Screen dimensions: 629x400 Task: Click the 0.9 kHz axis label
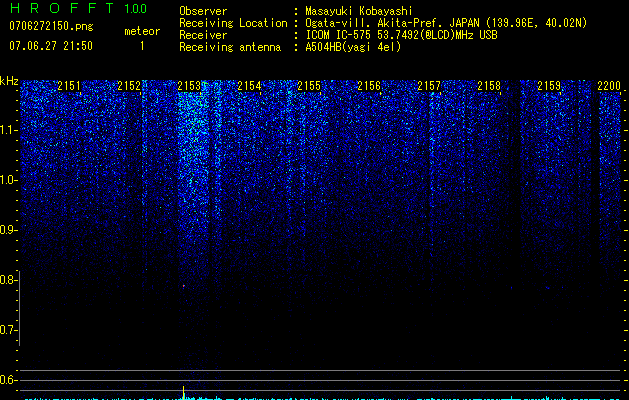(8, 230)
